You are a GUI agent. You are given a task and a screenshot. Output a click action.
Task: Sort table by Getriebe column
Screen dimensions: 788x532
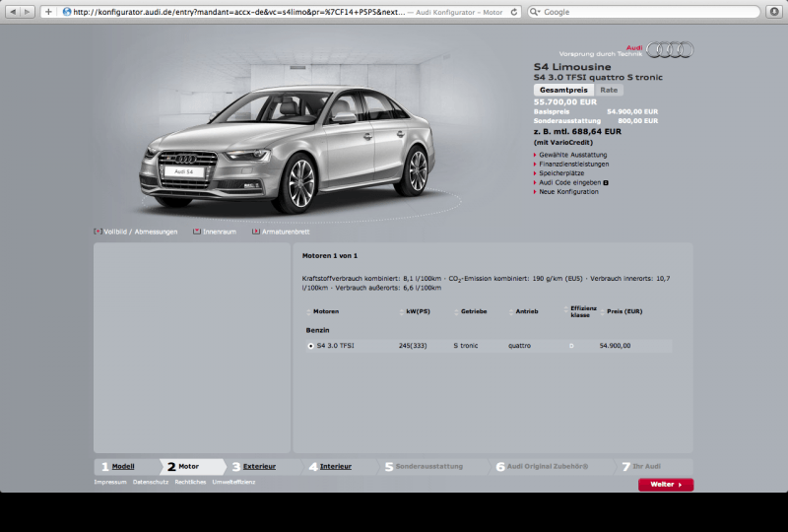click(x=456, y=311)
